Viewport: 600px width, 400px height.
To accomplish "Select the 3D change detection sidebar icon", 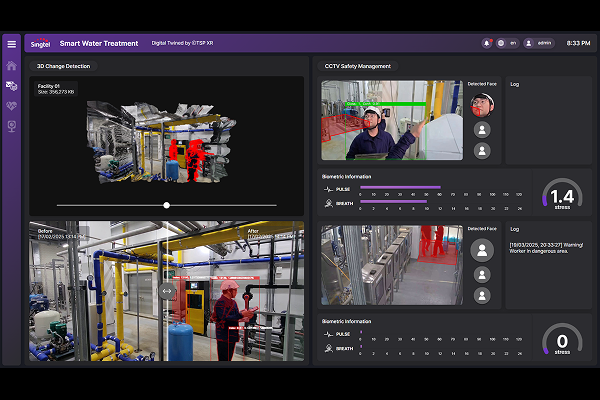I will tap(12, 86).
